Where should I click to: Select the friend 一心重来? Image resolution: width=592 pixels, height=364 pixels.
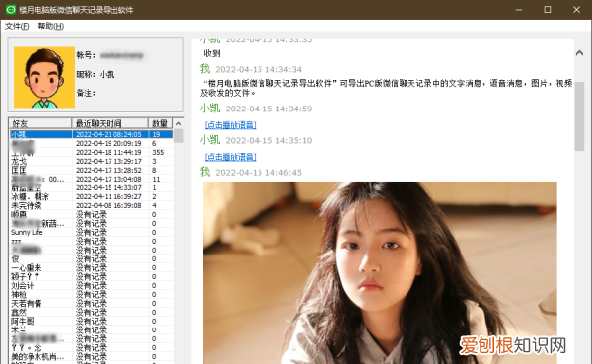91,267
